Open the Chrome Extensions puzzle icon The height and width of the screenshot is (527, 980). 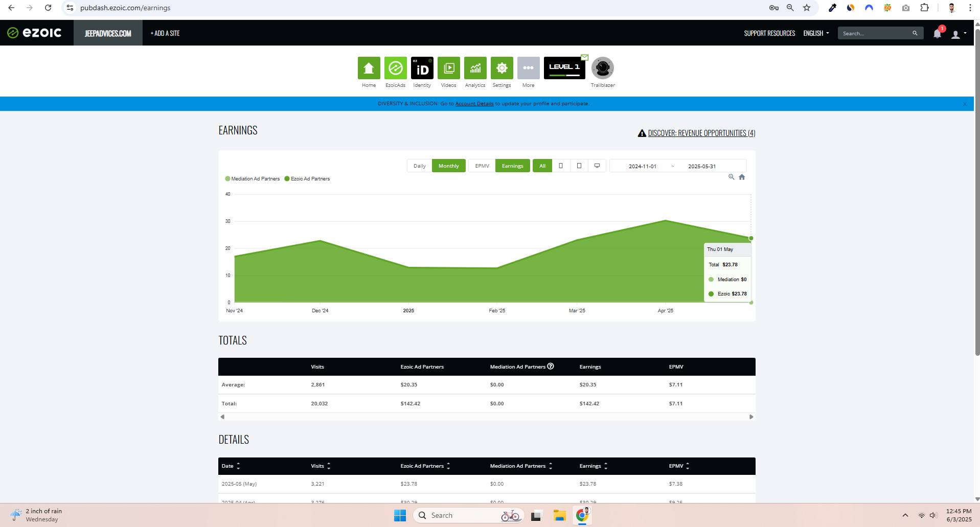[924, 8]
